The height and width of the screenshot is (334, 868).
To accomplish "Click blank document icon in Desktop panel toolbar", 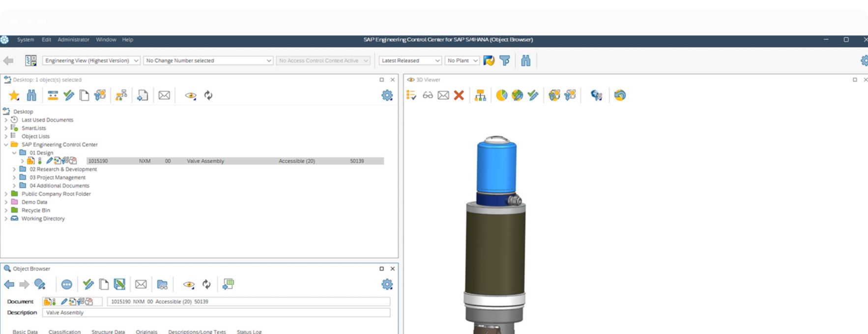I will 85,95.
